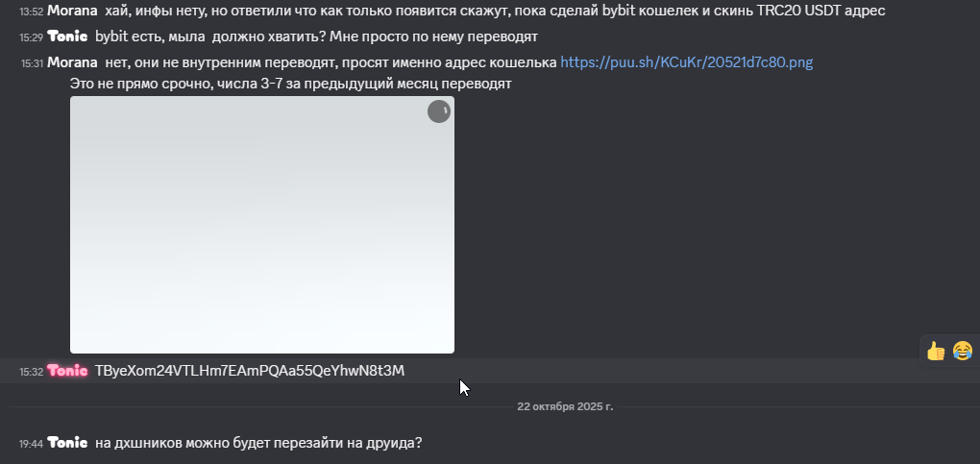Image resolution: width=980 pixels, height=464 pixels.
Task: Click the 15:32 message timestamp
Action: click(32, 372)
